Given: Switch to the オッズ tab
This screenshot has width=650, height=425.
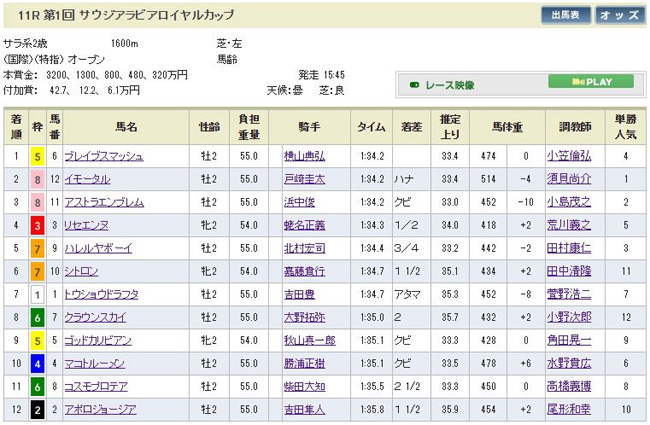Looking at the screenshot, I should 618,16.
